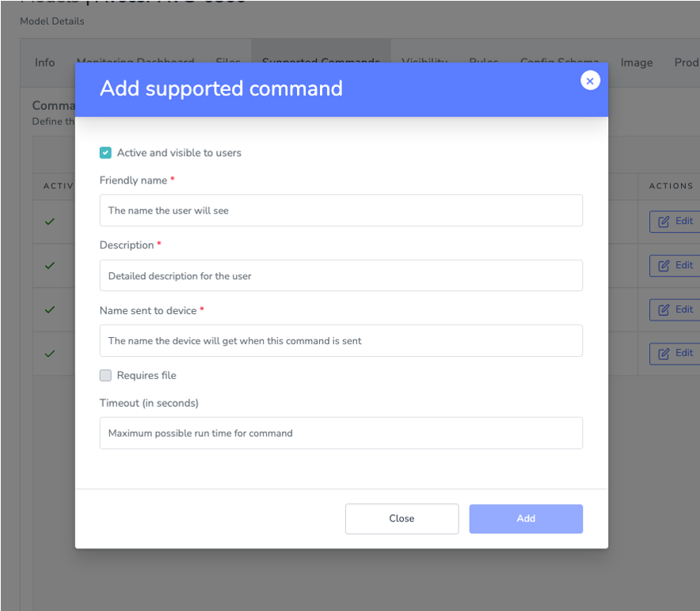Enable the Requires file checkbox
The width and height of the screenshot is (700, 611).
click(105, 375)
